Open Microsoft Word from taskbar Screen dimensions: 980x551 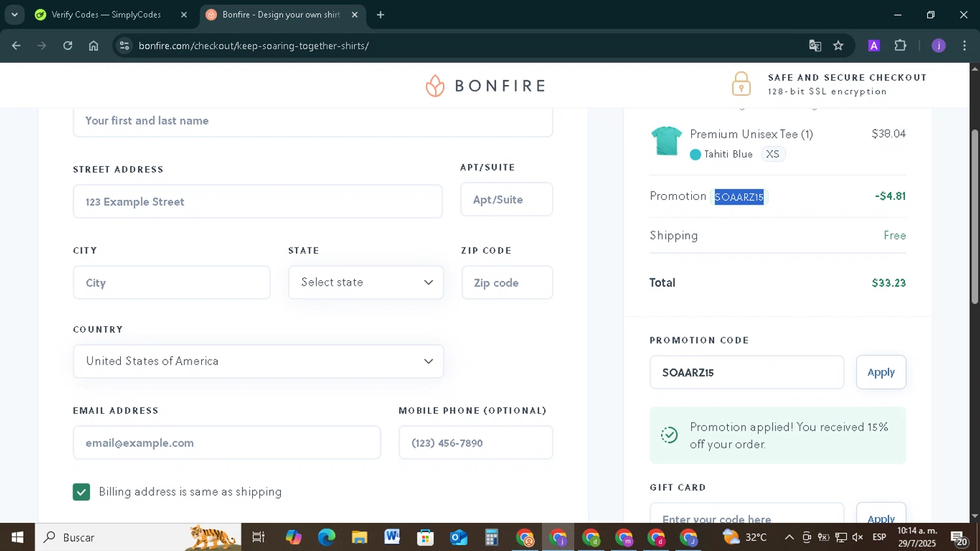[x=392, y=537]
